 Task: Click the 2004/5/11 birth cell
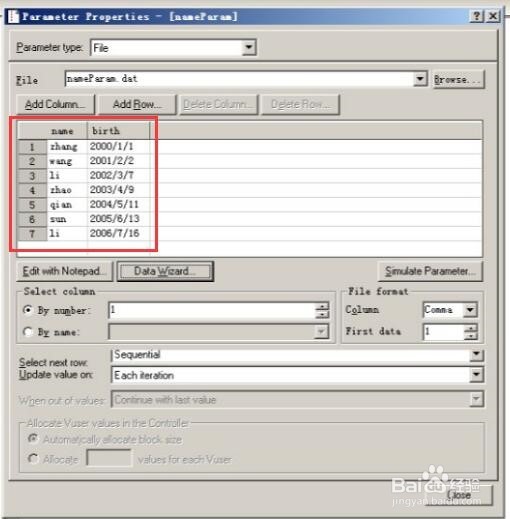pos(119,205)
